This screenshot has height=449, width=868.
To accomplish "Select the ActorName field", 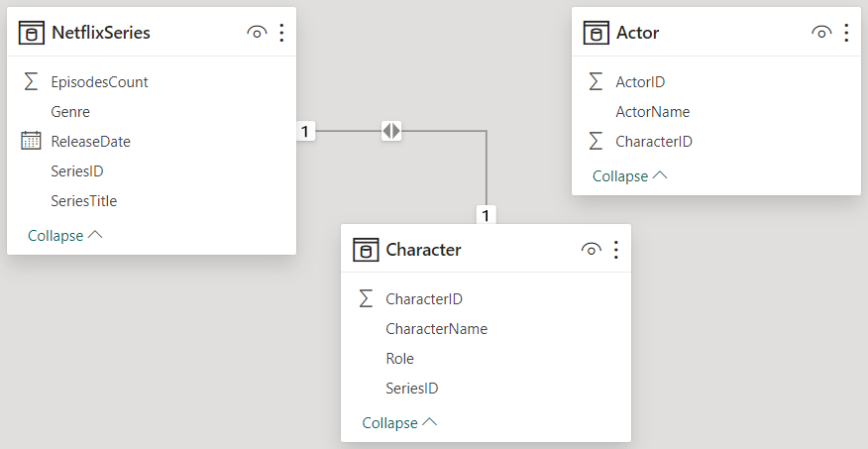I will (x=652, y=112).
